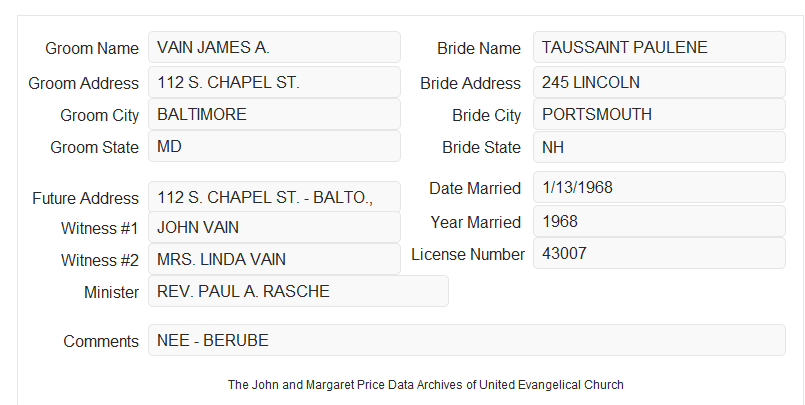Focus the Groom City field showing BALTIMORE

pyautogui.click(x=274, y=114)
